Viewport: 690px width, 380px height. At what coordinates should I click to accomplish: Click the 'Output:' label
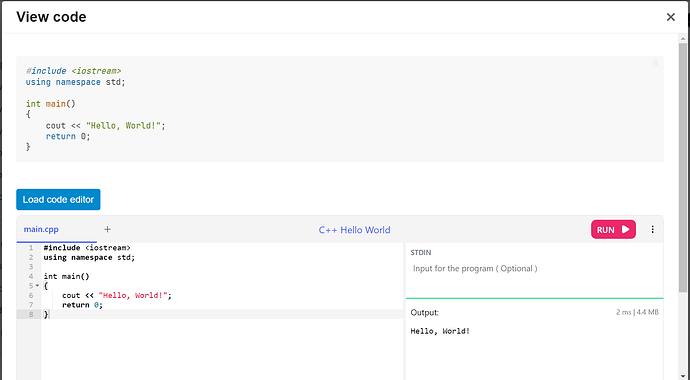[x=425, y=313]
